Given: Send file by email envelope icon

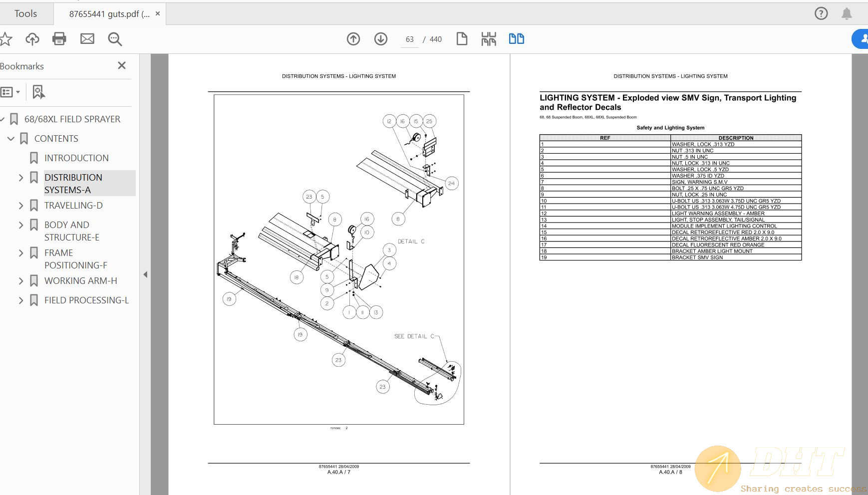Looking at the screenshot, I should (87, 39).
